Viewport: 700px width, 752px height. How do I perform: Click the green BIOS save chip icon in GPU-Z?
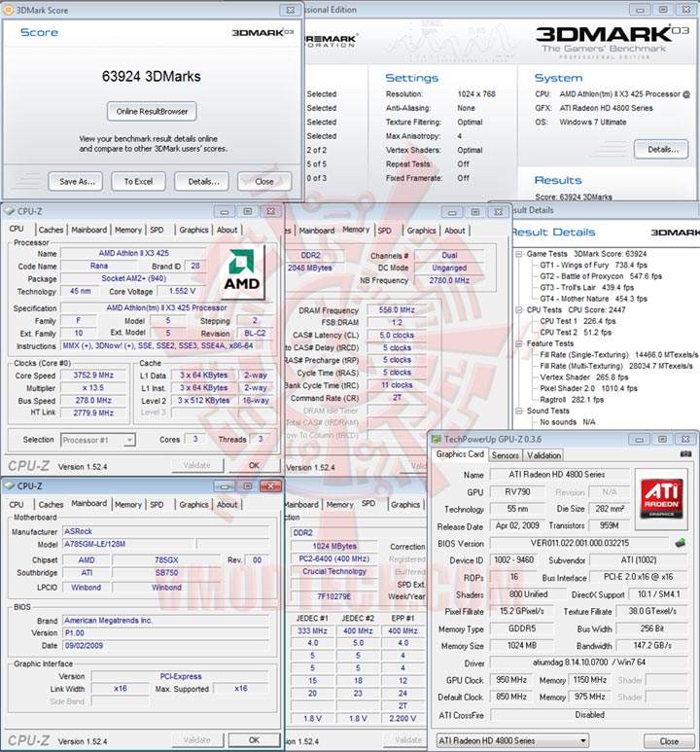[681, 543]
